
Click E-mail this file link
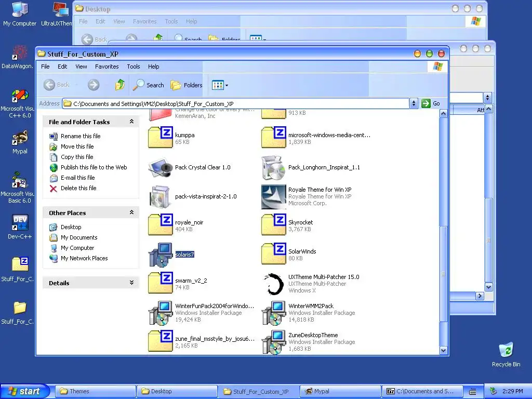[78, 178]
